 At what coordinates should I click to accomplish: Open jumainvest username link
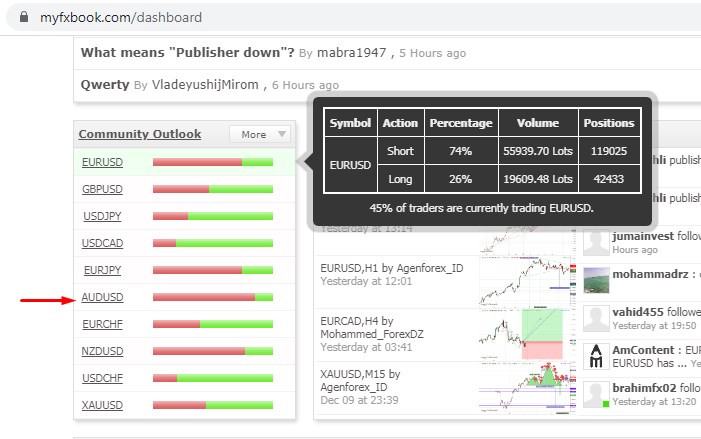point(643,236)
